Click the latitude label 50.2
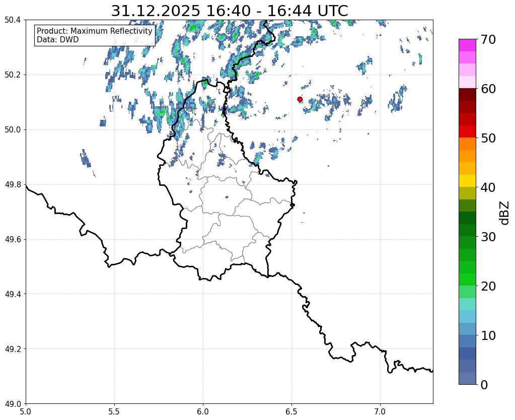The height and width of the screenshot is (420, 515). point(13,75)
